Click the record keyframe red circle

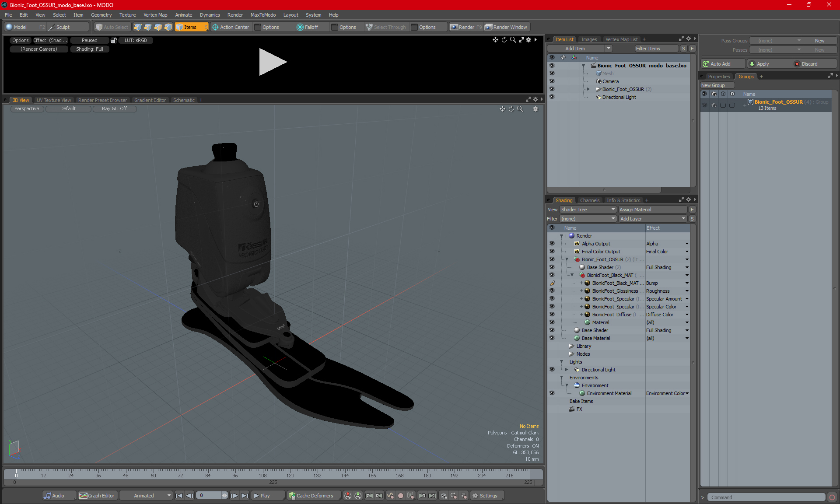click(400, 496)
